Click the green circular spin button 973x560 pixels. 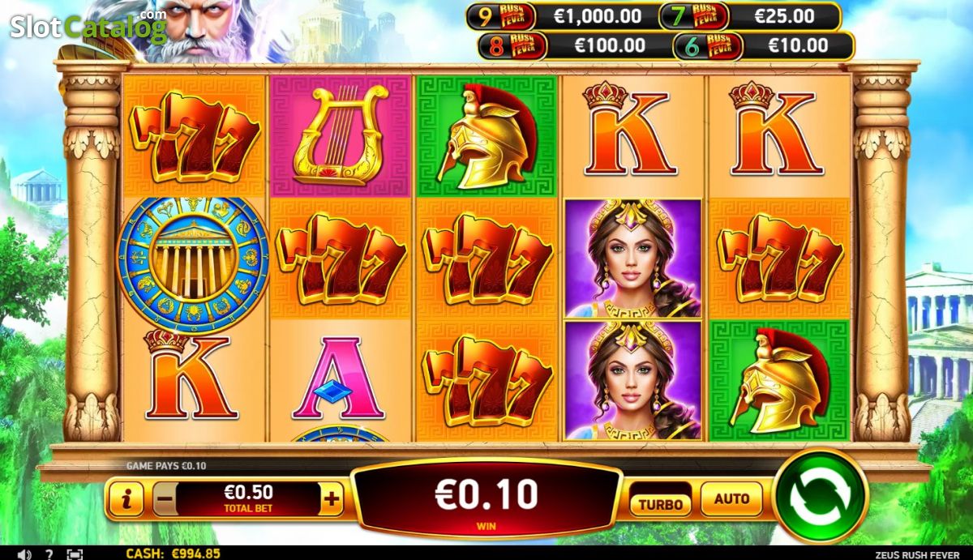821,494
